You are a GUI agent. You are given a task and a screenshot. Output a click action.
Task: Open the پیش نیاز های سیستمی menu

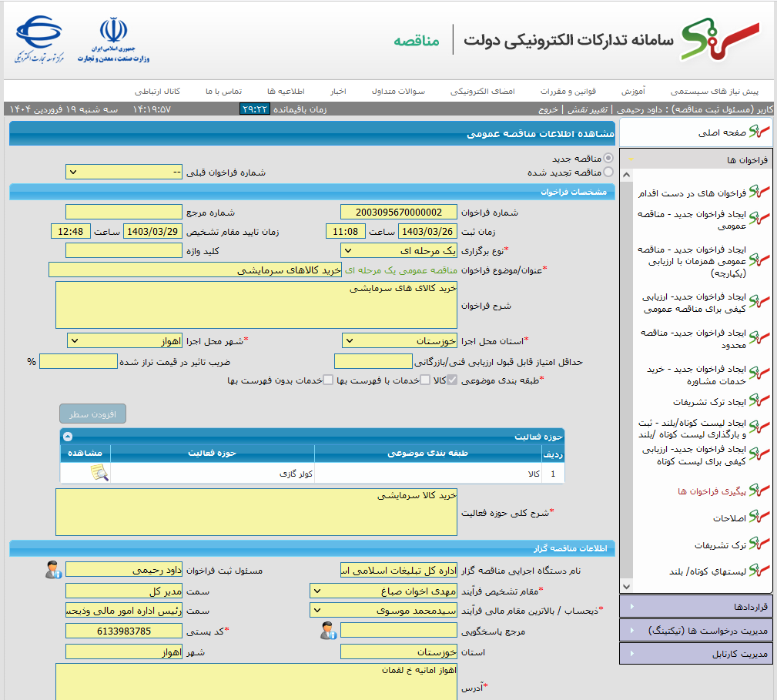pyautogui.click(x=714, y=92)
